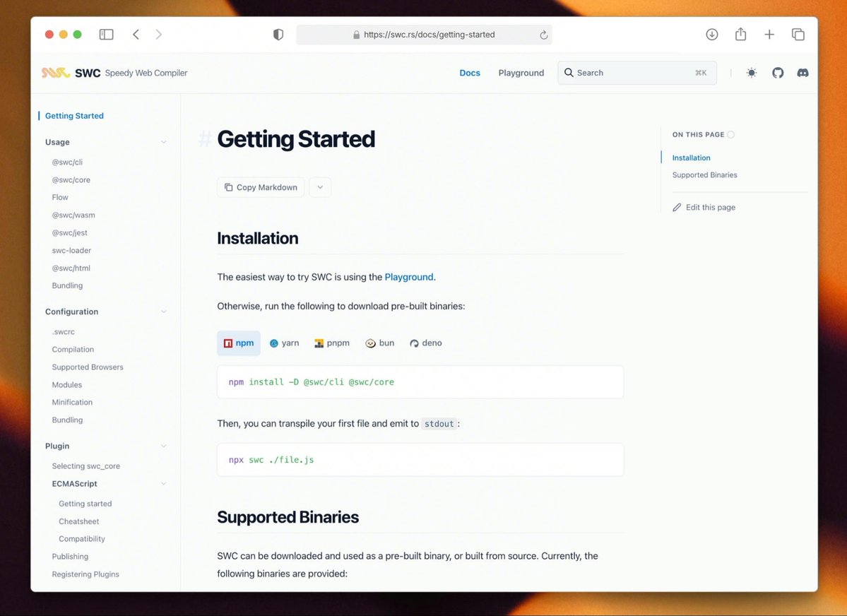Click the ECMAScript sidebar section label
This screenshot has height=616, width=847.
(75, 484)
